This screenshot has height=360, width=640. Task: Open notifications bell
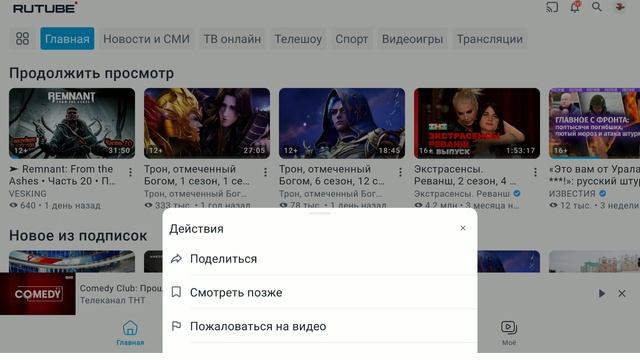pyautogui.click(x=575, y=7)
